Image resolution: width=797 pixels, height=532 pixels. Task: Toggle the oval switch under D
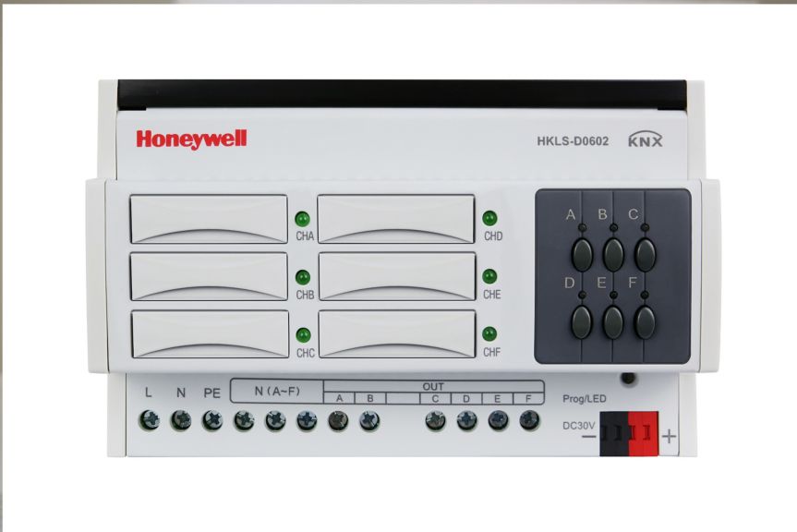[x=582, y=322]
